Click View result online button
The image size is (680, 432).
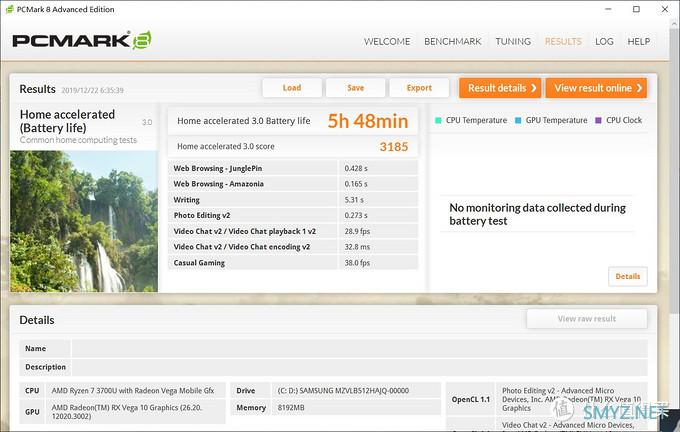pyautogui.click(x=596, y=88)
